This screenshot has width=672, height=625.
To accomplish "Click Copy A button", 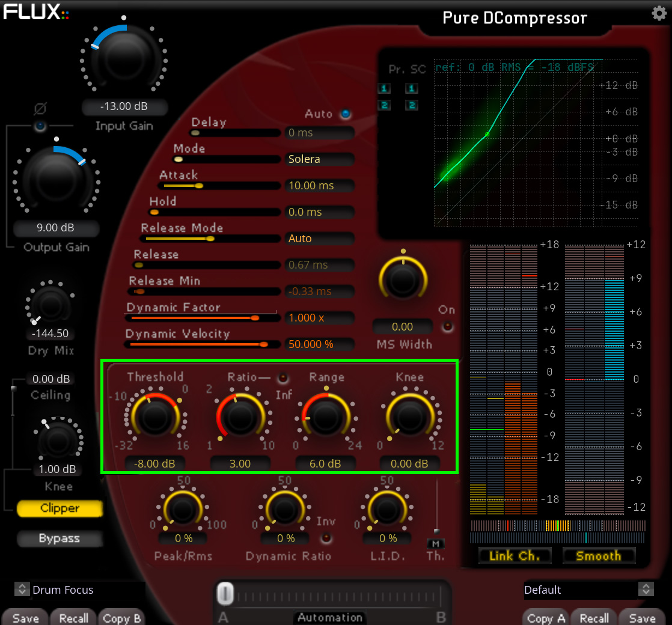I will (x=546, y=618).
